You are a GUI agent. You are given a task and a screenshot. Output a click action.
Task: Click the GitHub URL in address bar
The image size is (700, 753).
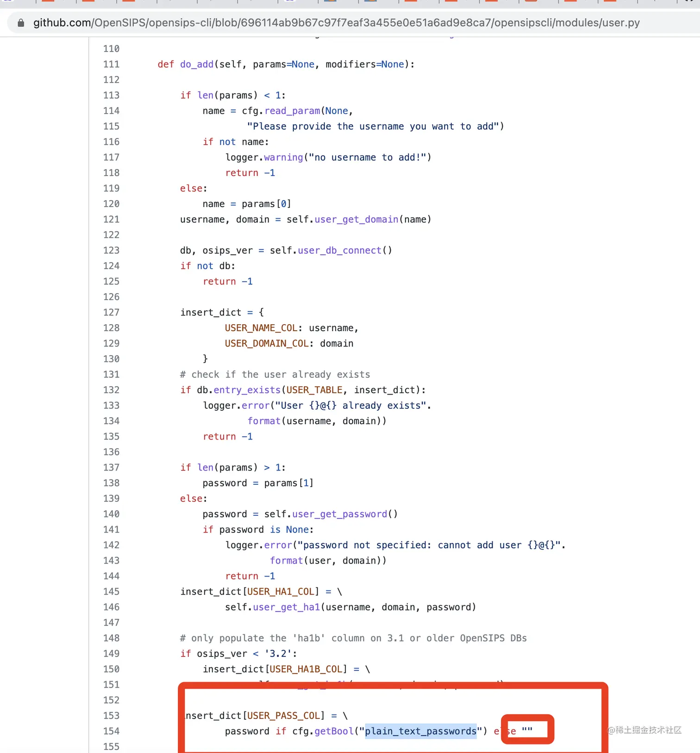pyautogui.click(x=336, y=23)
